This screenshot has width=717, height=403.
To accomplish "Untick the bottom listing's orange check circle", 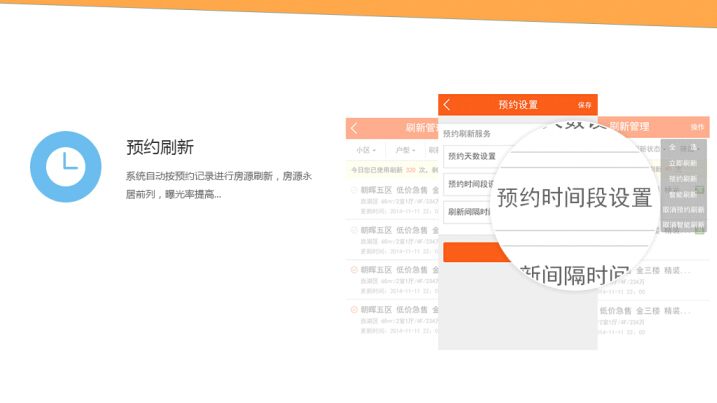I will (x=353, y=310).
